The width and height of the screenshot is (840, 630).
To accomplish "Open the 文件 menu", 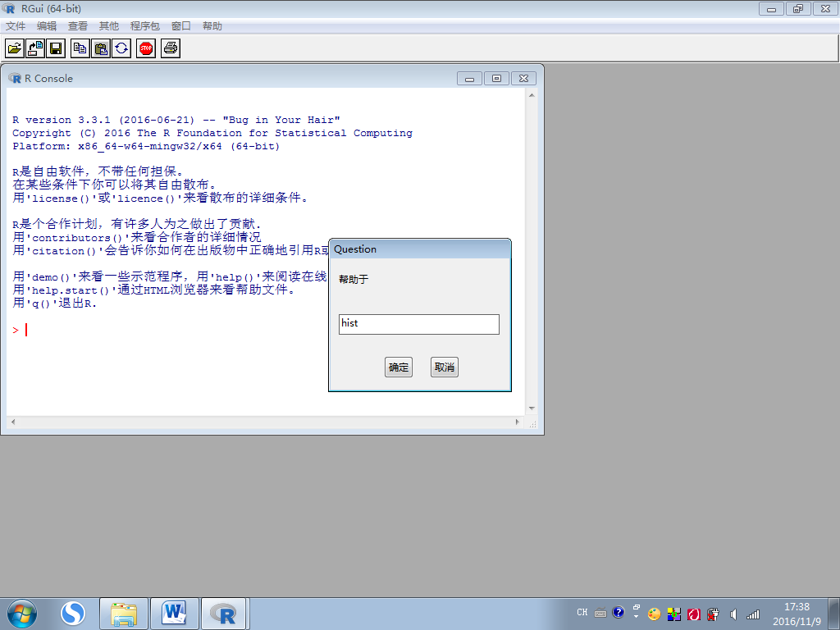I will click(16, 25).
